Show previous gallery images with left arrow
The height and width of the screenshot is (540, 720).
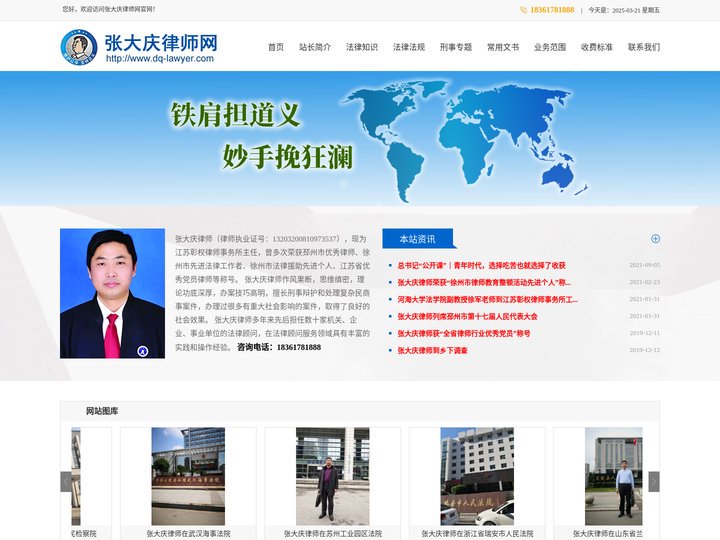click(66, 482)
